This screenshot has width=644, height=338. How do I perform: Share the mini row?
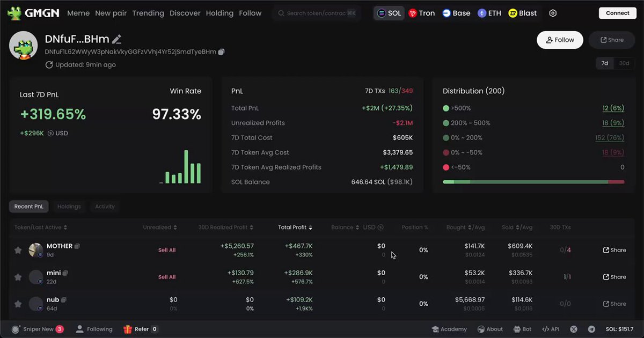click(x=614, y=277)
